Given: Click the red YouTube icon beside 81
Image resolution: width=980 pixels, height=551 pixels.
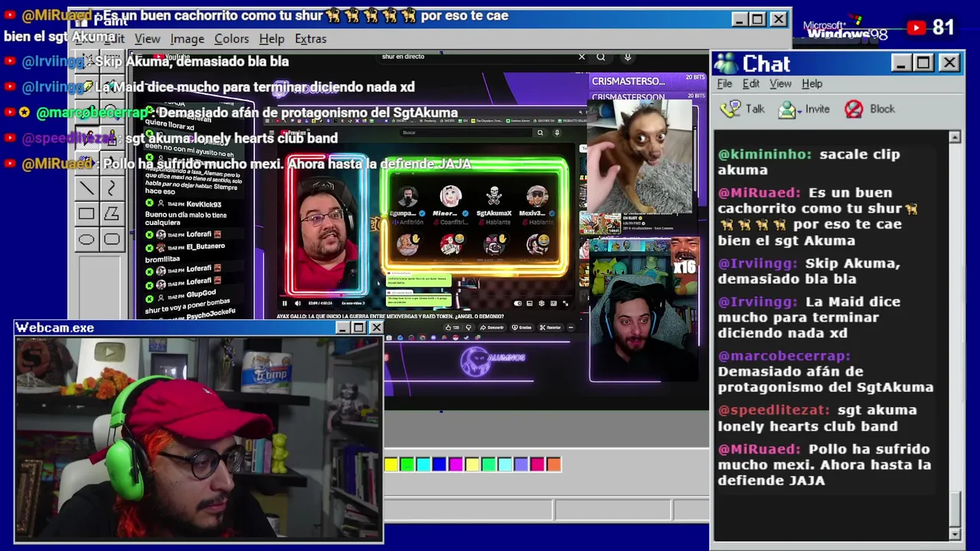Looking at the screenshot, I should [x=916, y=28].
